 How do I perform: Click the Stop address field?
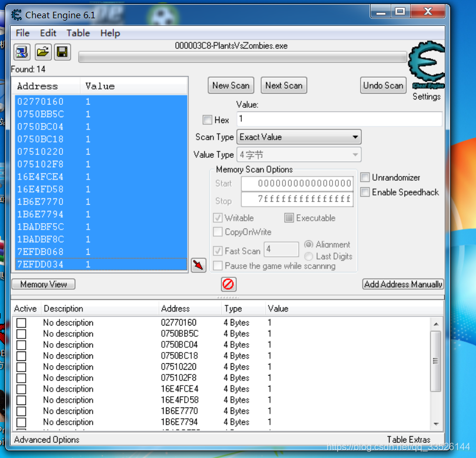(x=297, y=199)
